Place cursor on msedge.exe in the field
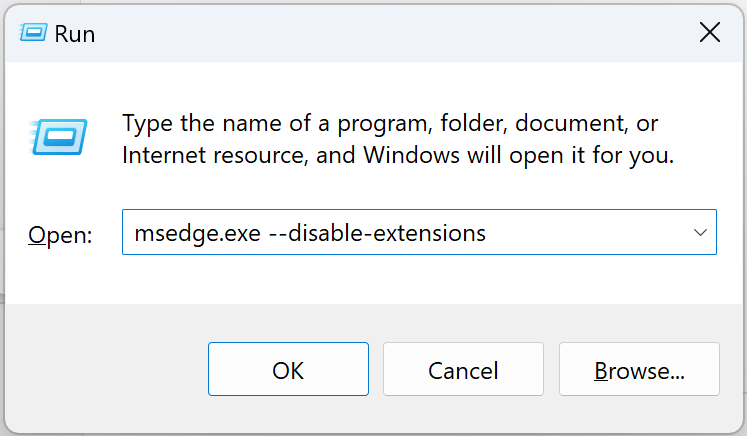Viewport: 747px width, 436px height. [198, 233]
